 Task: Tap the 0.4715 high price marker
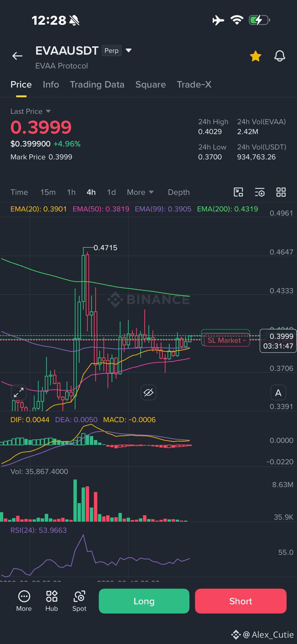coord(105,248)
